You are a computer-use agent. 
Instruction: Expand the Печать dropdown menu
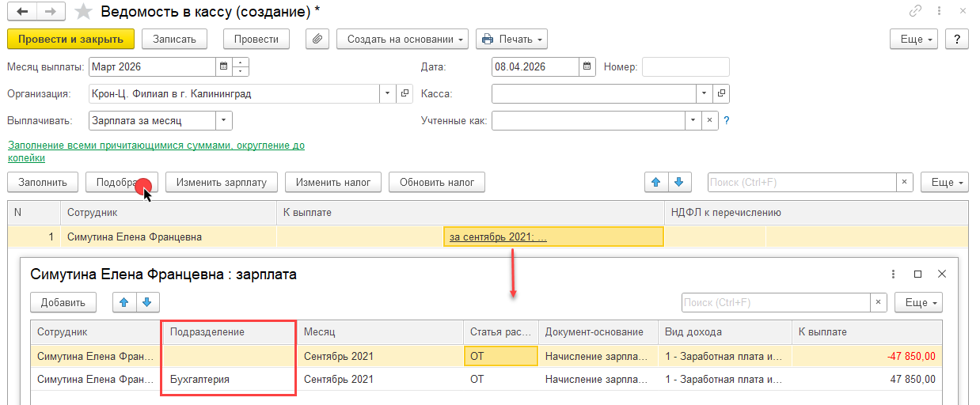click(x=514, y=39)
